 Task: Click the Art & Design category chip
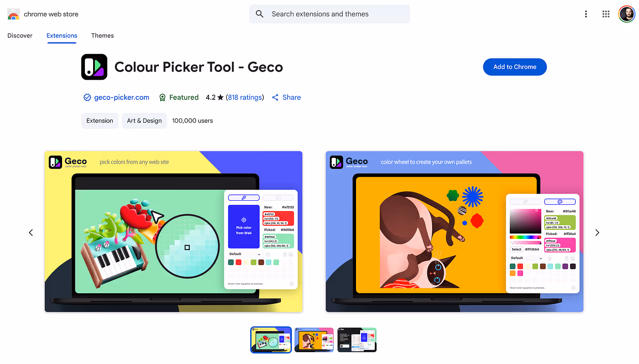tap(144, 121)
